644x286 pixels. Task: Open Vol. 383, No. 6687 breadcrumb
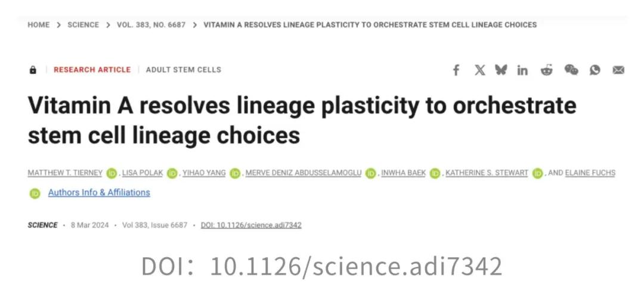pos(151,24)
